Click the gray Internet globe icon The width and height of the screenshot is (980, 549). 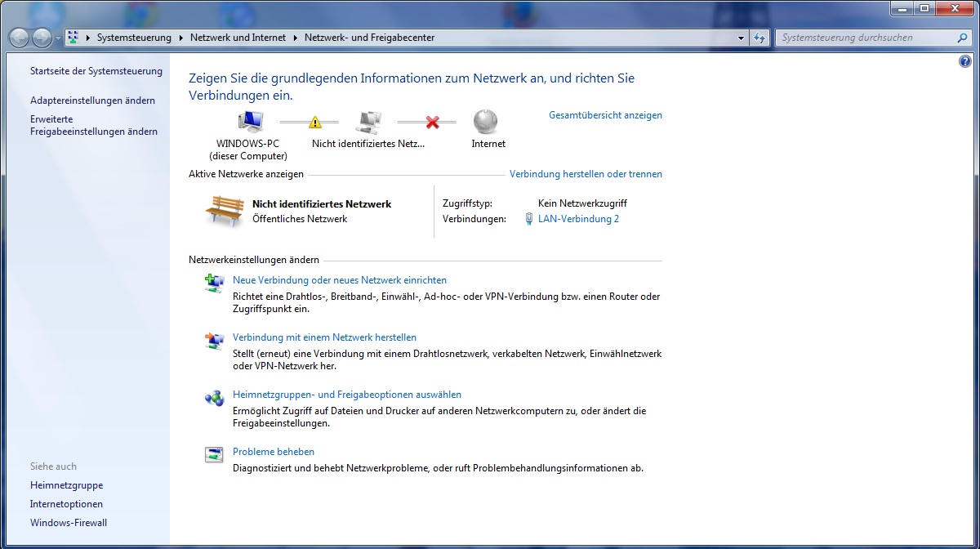[x=485, y=122]
